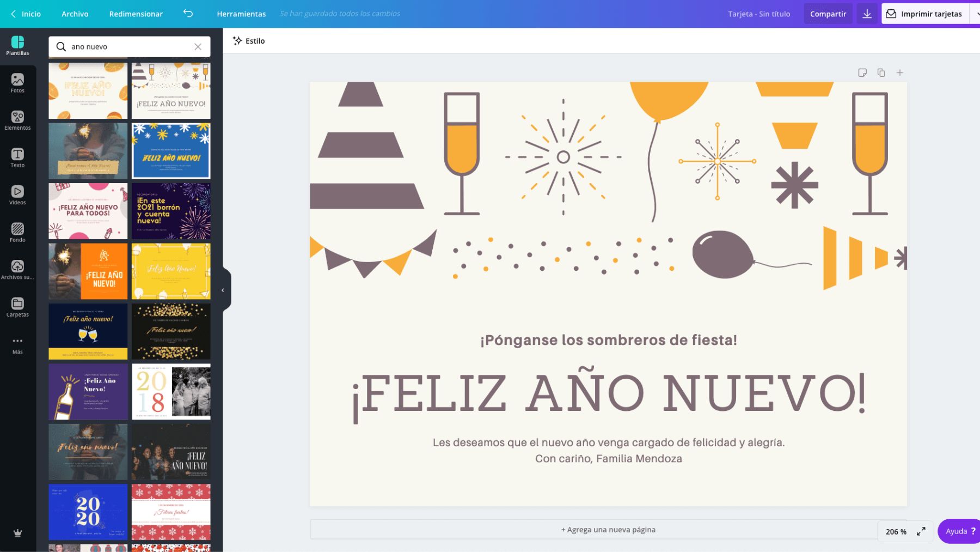The image size is (980, 552).
Task: Click the undo arrow icon
Action: 188,14
